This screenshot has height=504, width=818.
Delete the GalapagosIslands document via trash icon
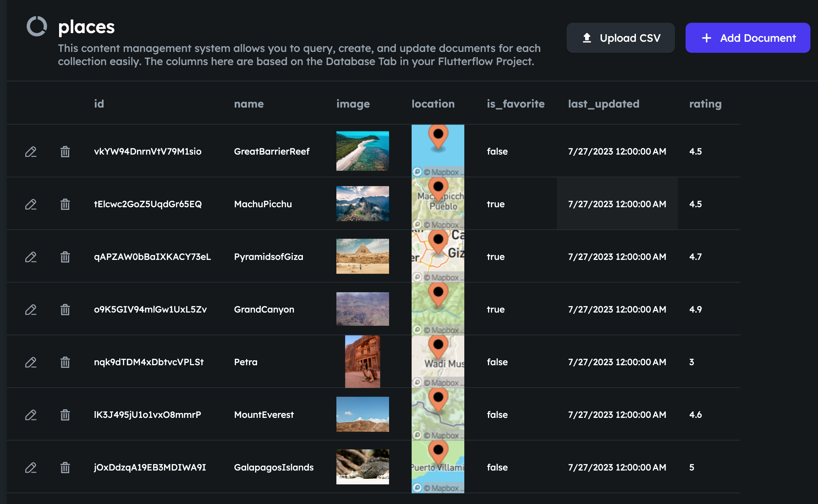(x=65, y=468)
